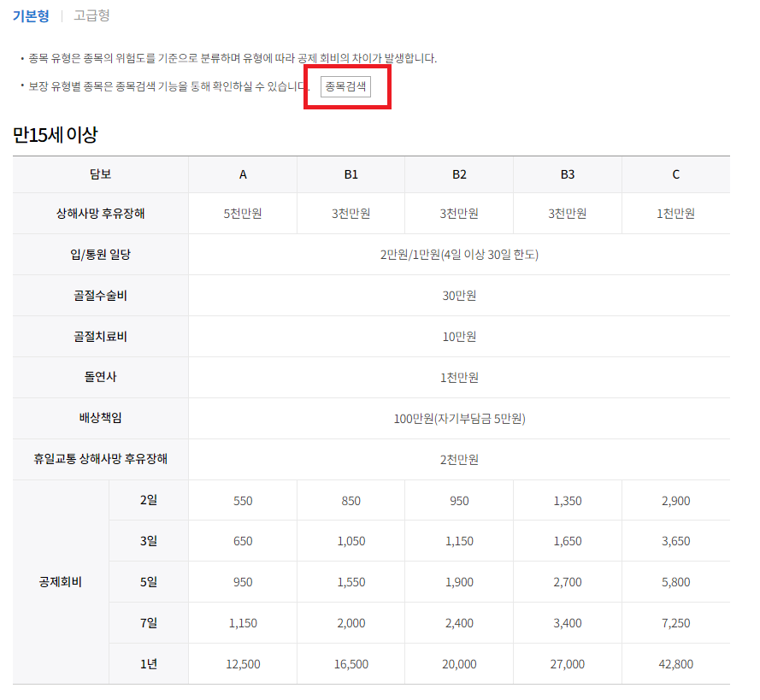Click the 7,250 fee cell
Image resolution: width=760 pixels, height=700 pixels.
[x=675, y=623]
